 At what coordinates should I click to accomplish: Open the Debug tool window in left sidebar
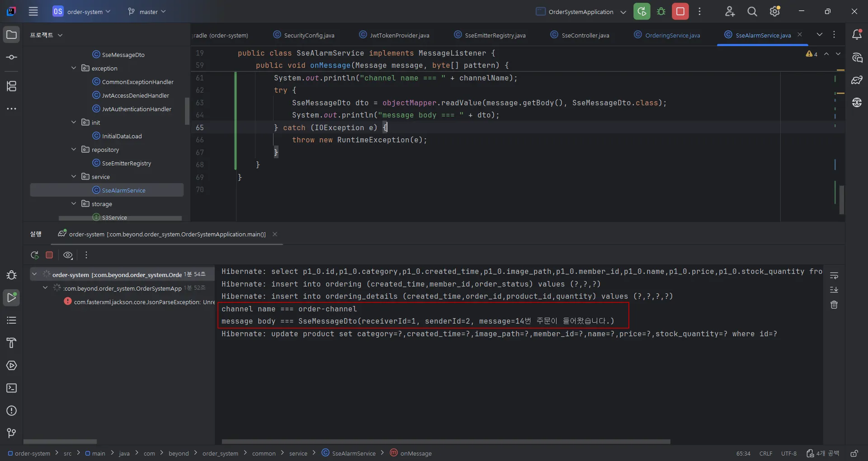point(12,275)
